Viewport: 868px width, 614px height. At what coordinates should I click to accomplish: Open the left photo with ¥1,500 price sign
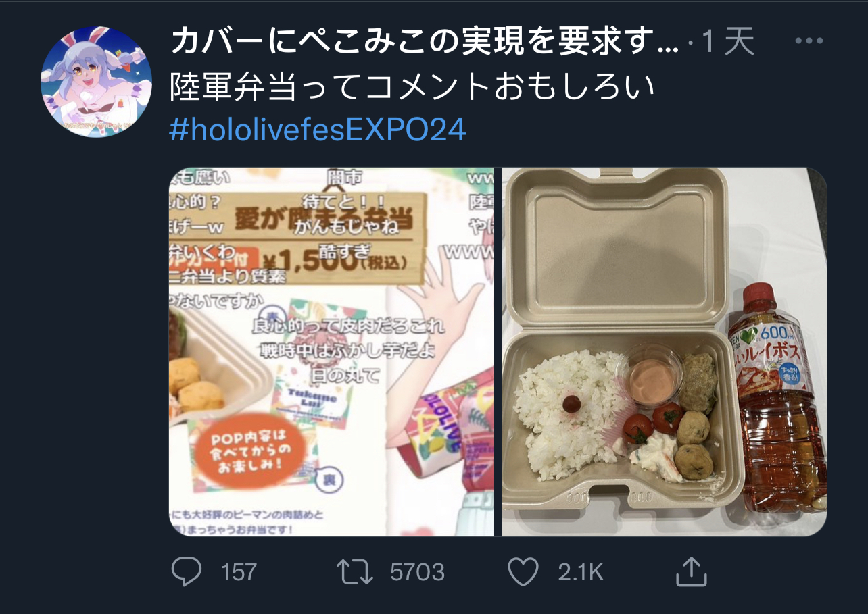click(x=331, y=352)
